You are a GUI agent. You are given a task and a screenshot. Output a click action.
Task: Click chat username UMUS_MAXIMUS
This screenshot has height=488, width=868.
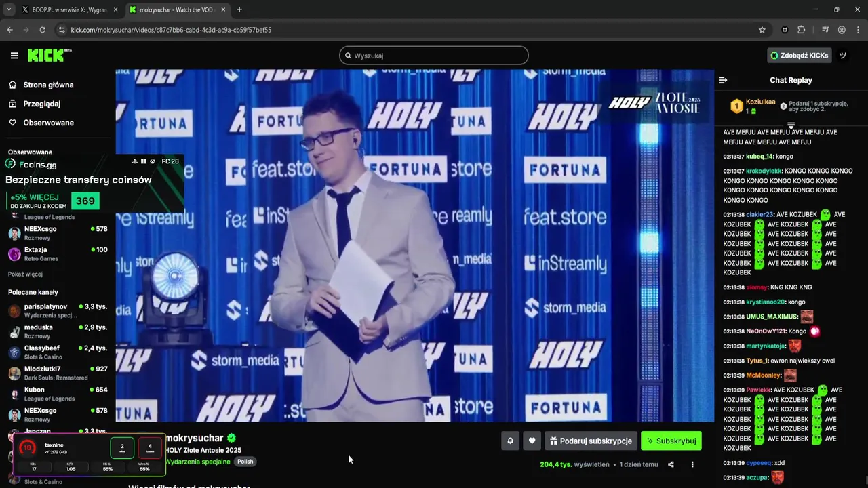772,317
